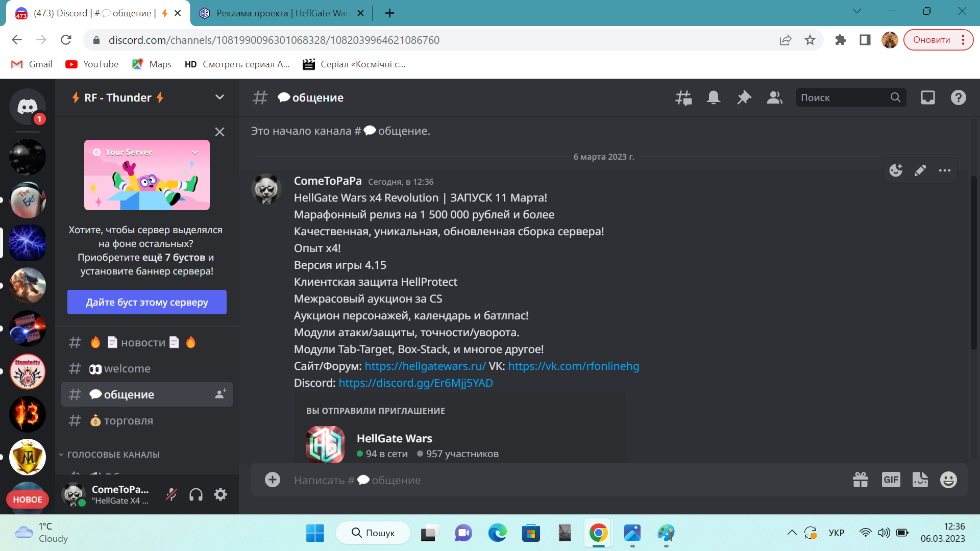
Task: Click the Поиск search field
Action: 851,97
